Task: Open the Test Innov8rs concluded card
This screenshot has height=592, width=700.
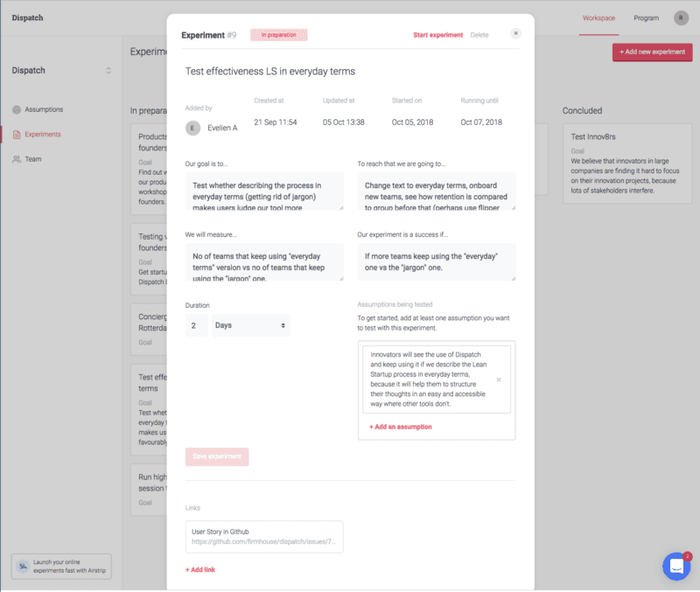Action: [627, 164]
